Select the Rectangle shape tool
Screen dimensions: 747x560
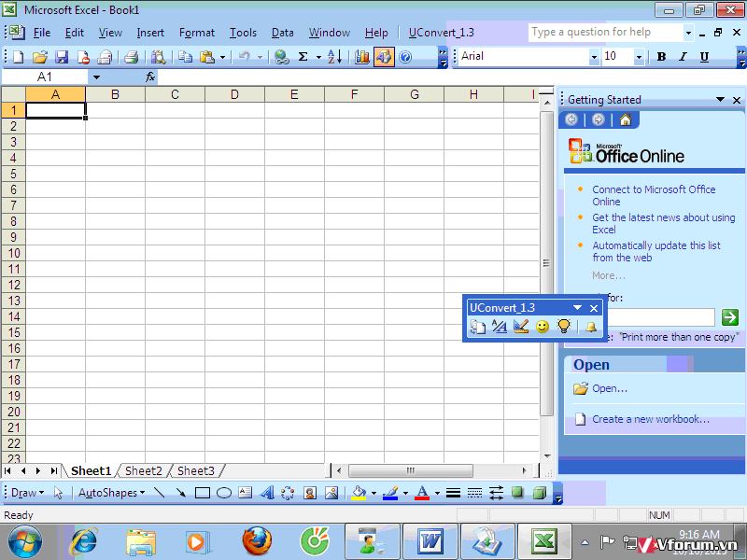pyautogui.click(x=202, y=493)
